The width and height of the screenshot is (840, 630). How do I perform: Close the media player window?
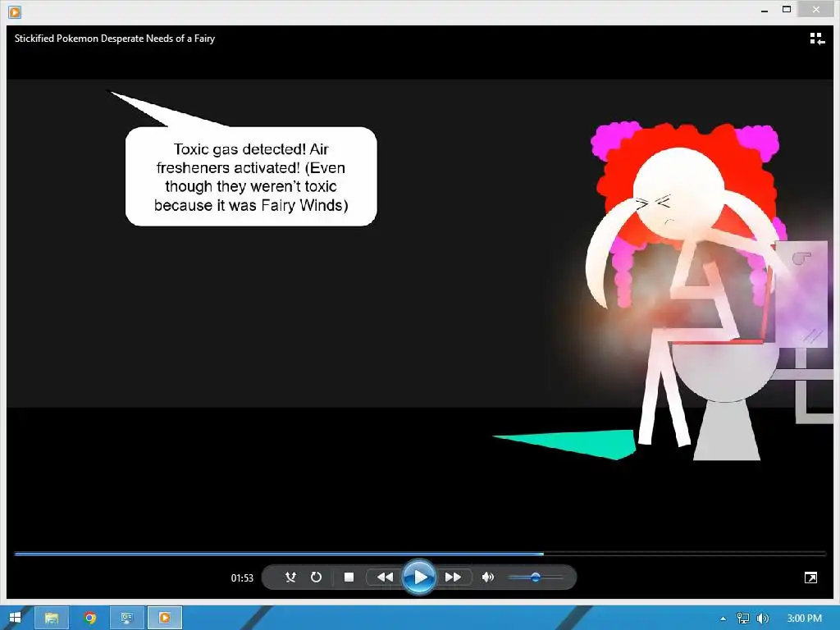pos(815,9)
